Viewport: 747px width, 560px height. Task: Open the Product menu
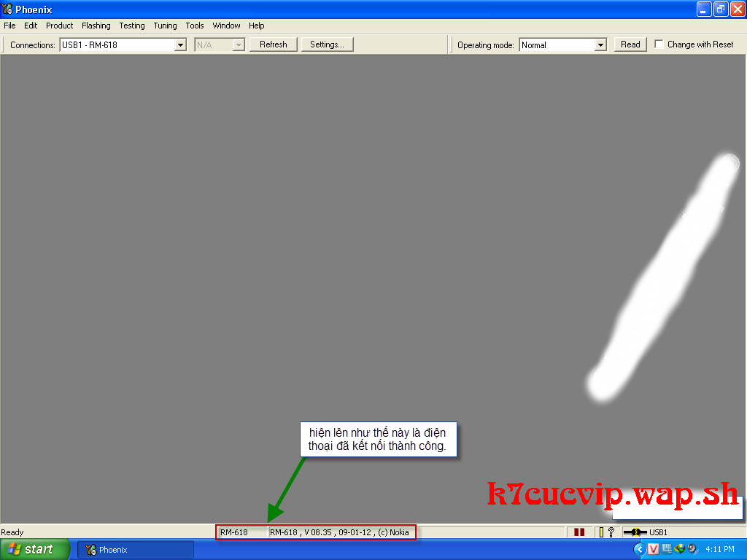point(59,26)
